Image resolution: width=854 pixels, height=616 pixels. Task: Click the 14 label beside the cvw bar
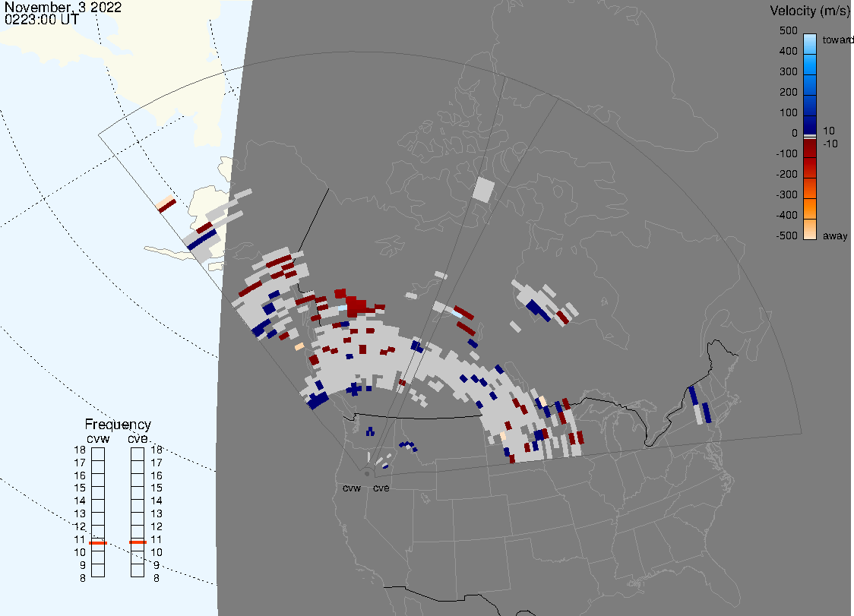click(x=80, y=501)
